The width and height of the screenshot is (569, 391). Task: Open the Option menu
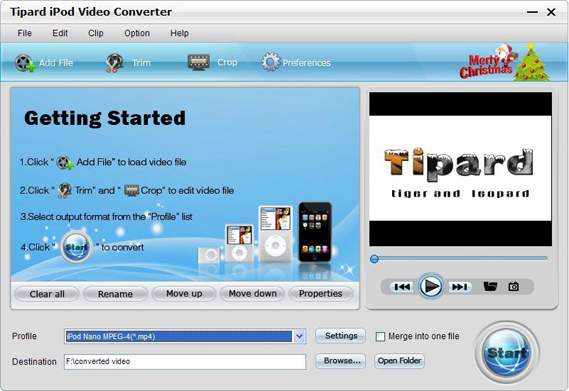[x=137, y=33]
